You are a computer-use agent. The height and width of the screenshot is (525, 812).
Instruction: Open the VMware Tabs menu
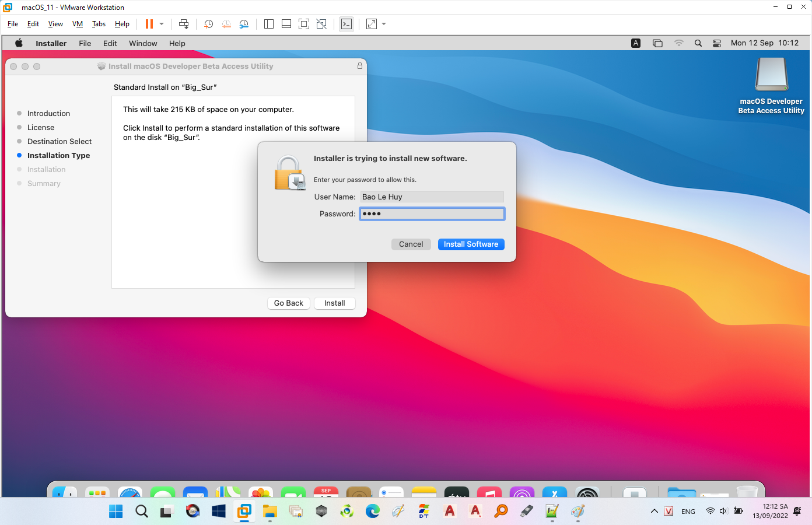(x=99, y=24)
